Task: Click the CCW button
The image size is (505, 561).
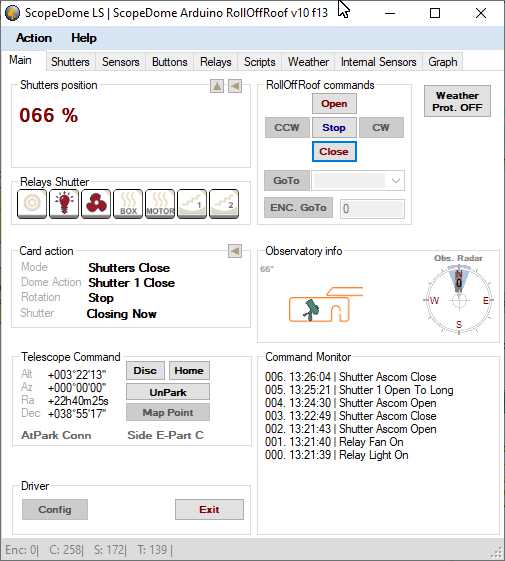Action: [x=287, y=127]
